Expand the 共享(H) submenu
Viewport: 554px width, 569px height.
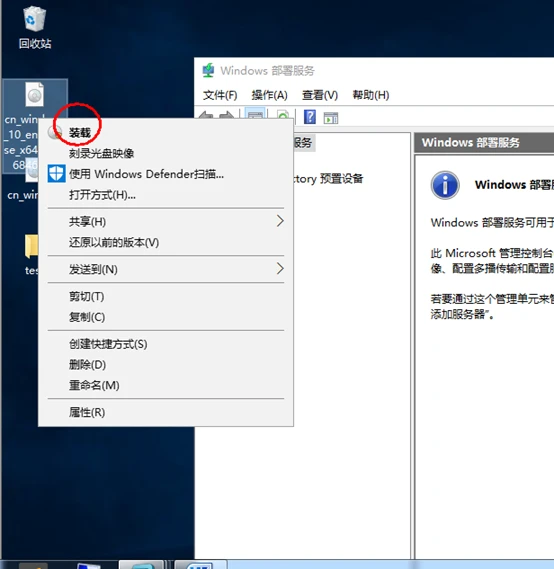(165, 221)
